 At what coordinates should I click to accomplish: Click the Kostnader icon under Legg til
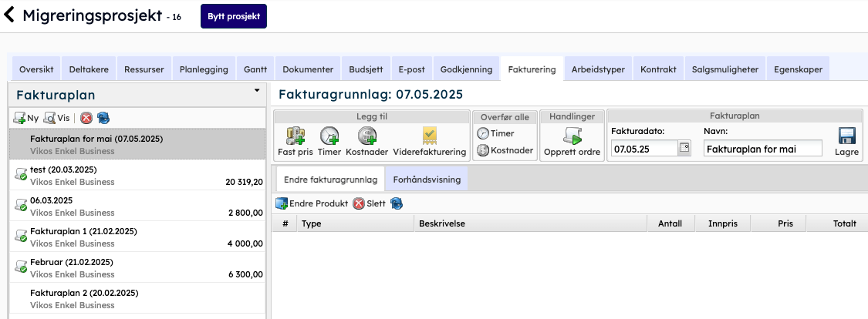click(x=366, y=136)
